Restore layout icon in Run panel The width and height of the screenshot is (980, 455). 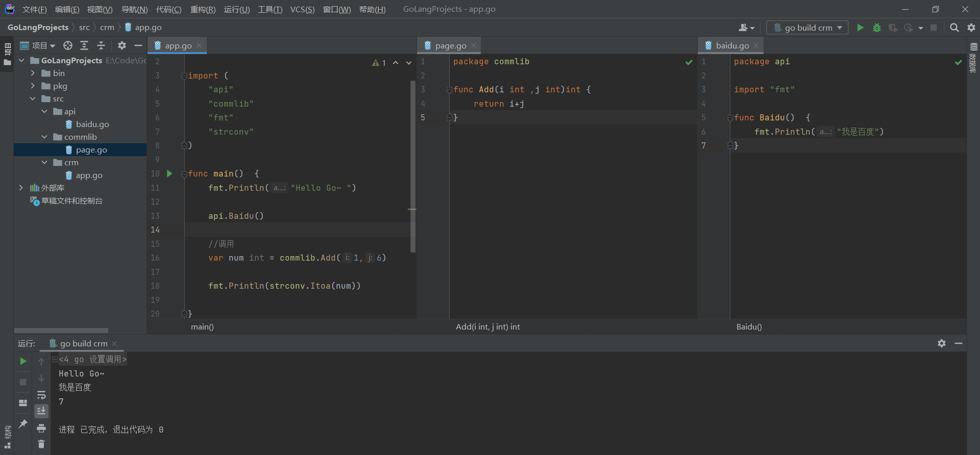click(x=23, y=403)
